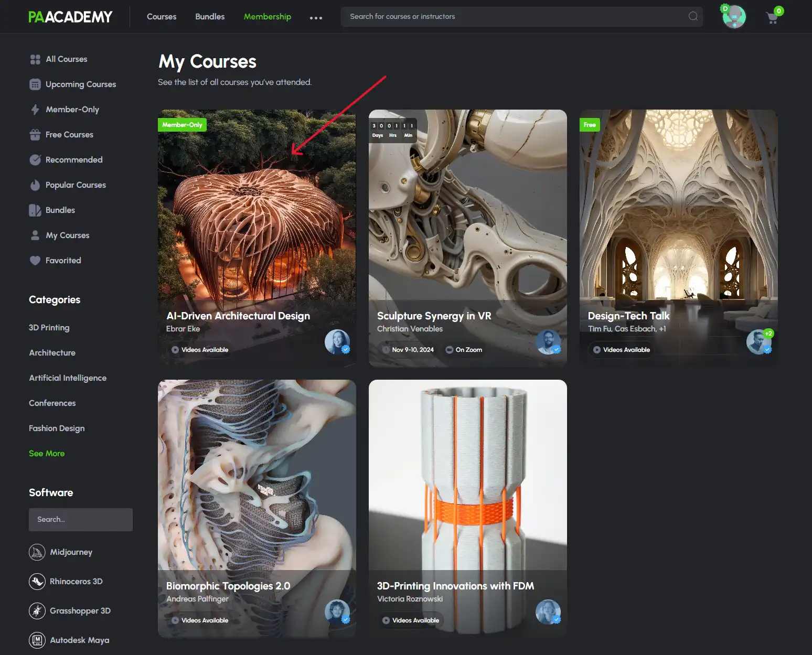Screen dimensions: 812x655
Task: Expand See More under Categories
Action: pyautogui.click(x=47, y=453)
